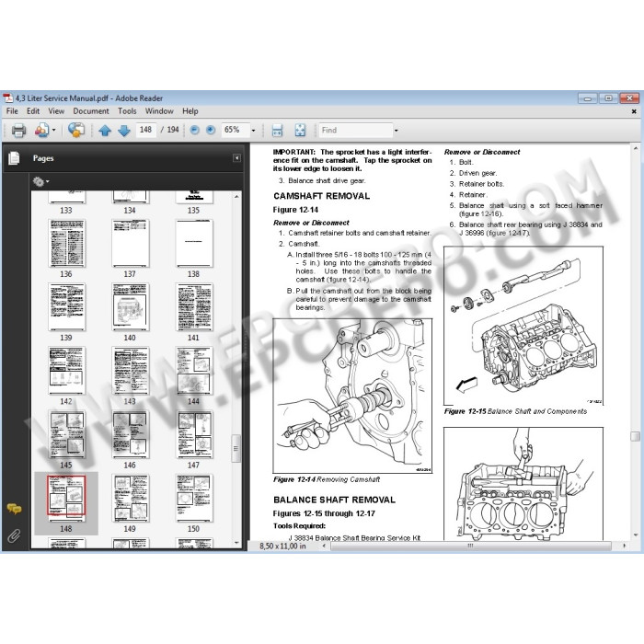This screenshot has height=644, width=644.
Task: Select page 143 thumbnail
Action: click(131, 371)
